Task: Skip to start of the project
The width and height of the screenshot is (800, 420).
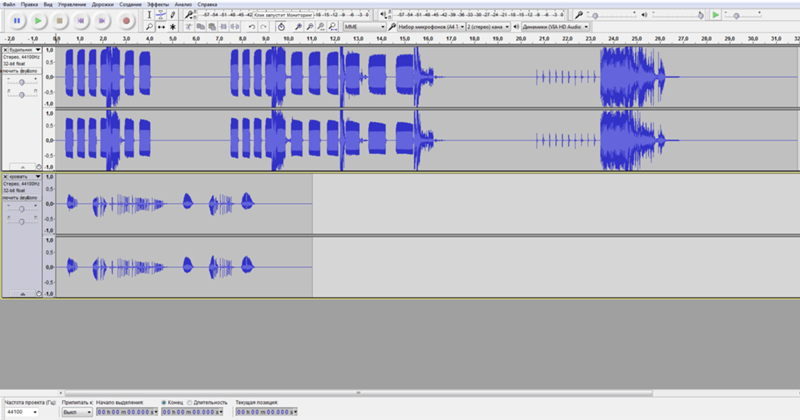Action: coord(81,20)
